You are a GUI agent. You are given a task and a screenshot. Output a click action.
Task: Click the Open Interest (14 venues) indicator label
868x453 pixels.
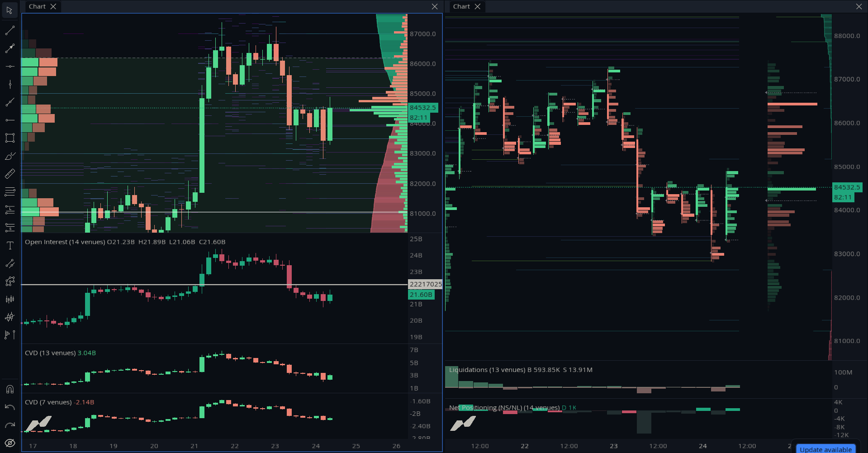click(x=65, y=242)
